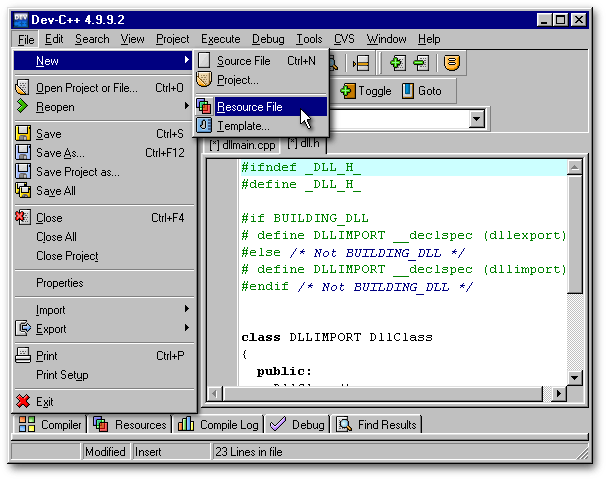Open the View menu
Screen dimensions: 606x479
tap(132, 39)
